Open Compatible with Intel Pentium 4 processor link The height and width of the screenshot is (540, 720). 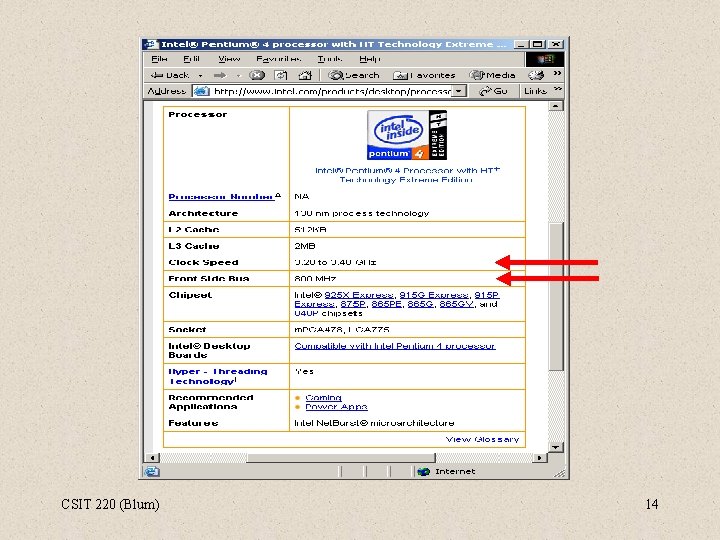[395, 346]
